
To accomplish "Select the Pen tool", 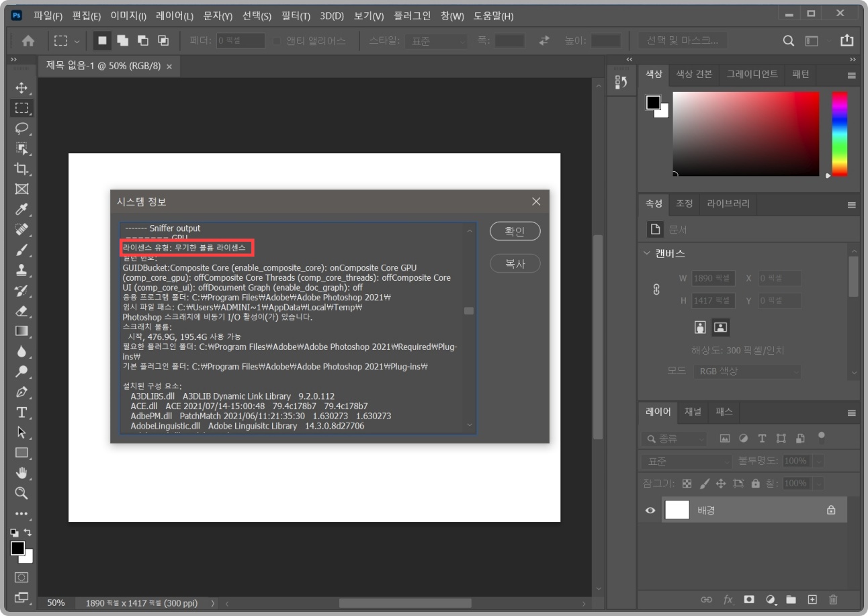I will (21, 392).
